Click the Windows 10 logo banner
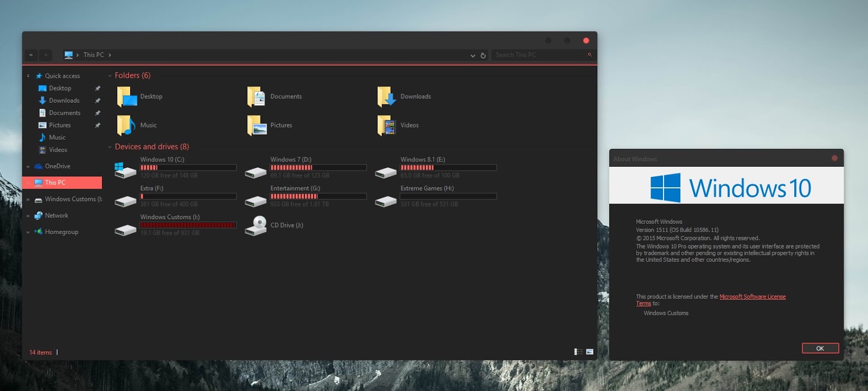868x391 pixels. coord(726,185)
